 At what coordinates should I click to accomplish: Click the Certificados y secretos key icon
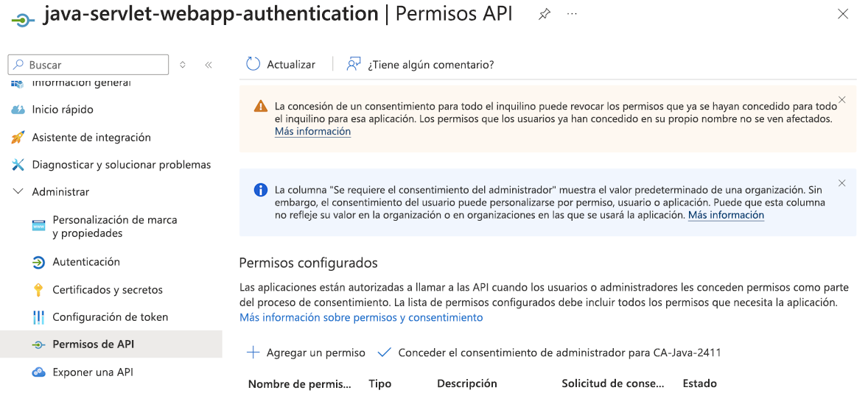tap(39, 290)
